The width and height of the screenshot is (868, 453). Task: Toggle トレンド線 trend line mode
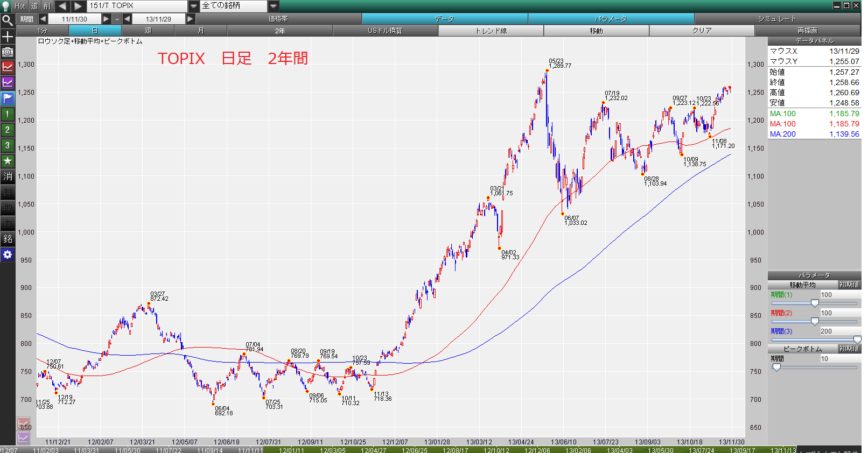pos(491,31)
